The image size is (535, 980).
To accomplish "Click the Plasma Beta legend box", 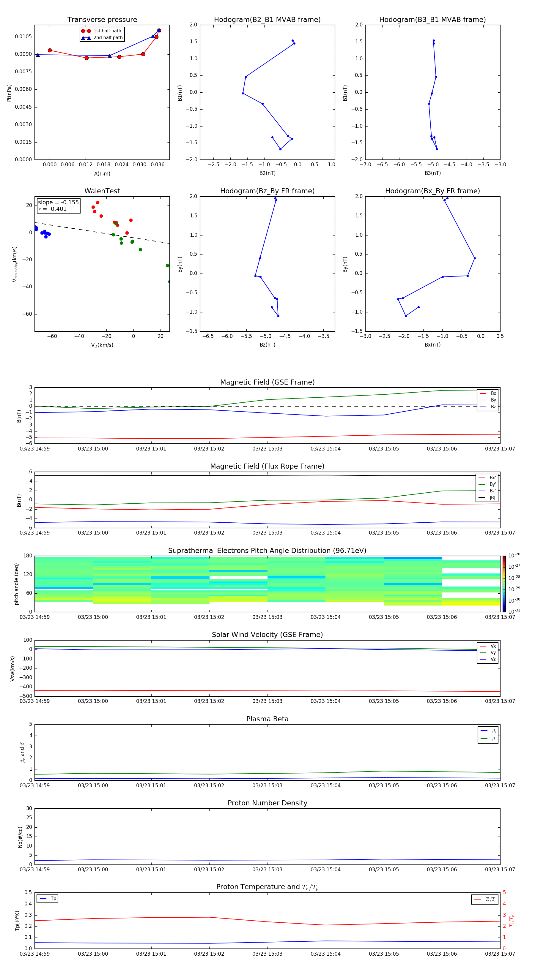I will click(488, 735).
